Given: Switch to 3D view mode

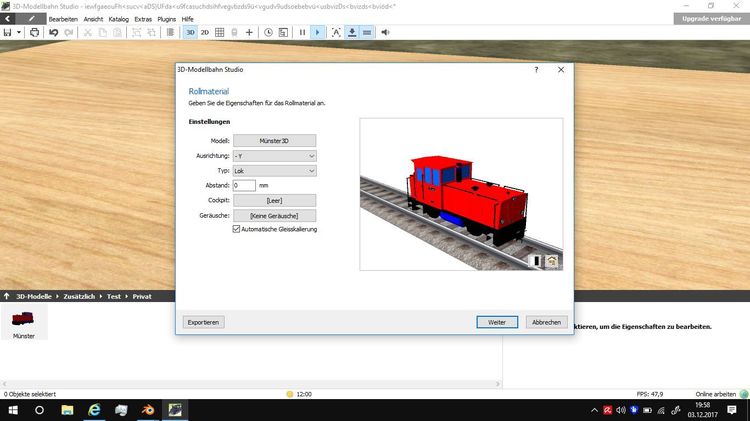Looking at the screenshot, I should pyautogui.click(x=190, y=32).
